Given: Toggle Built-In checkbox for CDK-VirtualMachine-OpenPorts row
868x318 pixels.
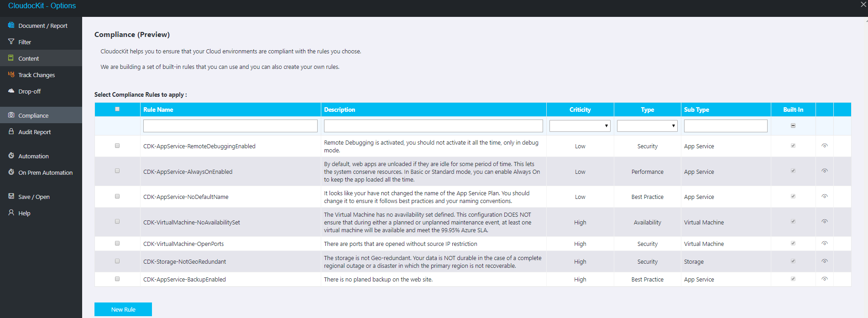Looking at the screenshot, I should point(793,243).
